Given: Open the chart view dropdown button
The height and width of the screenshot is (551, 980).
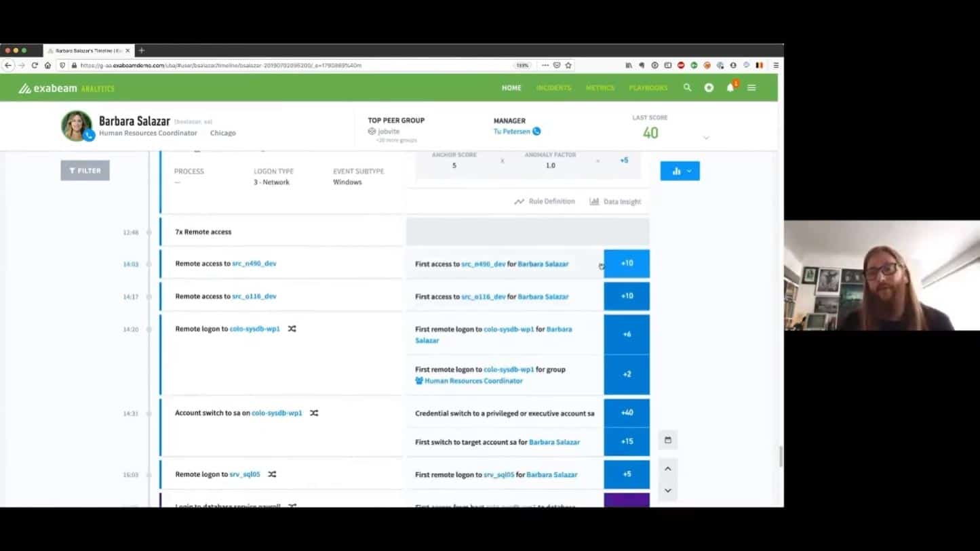Looking at the screenshot, I should (680, 171).
